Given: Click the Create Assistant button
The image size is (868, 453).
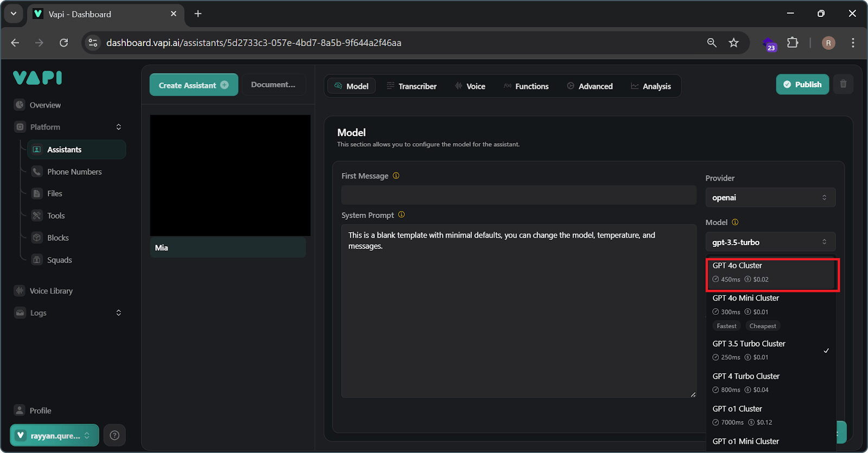Looking at the screenshot, I should tap(194, 85).
